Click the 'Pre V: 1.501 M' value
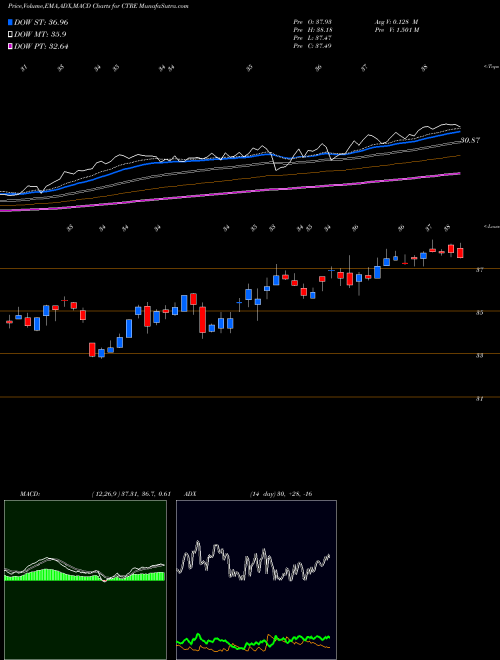Viewport: 500px width, 660px height. click(x=396, y=30)
